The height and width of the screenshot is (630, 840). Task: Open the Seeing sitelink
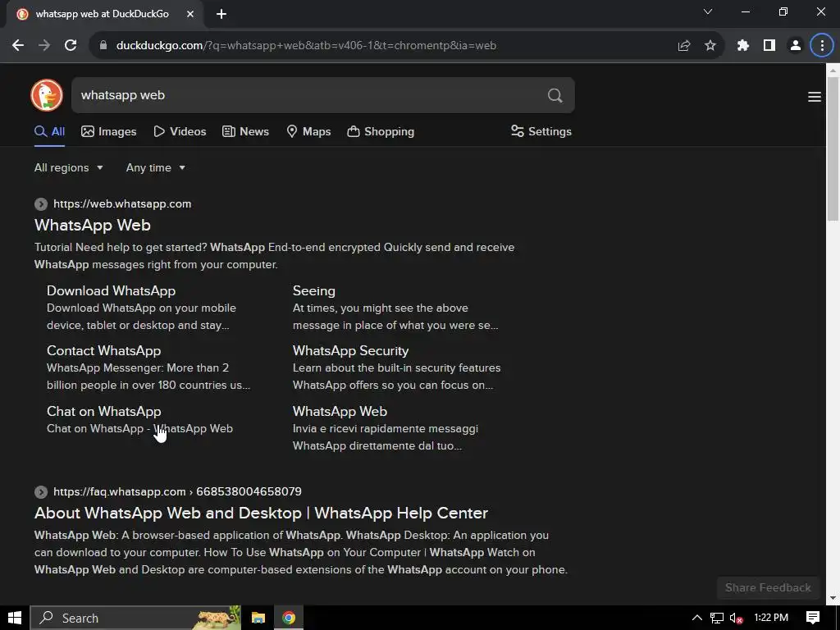[314, 291]
